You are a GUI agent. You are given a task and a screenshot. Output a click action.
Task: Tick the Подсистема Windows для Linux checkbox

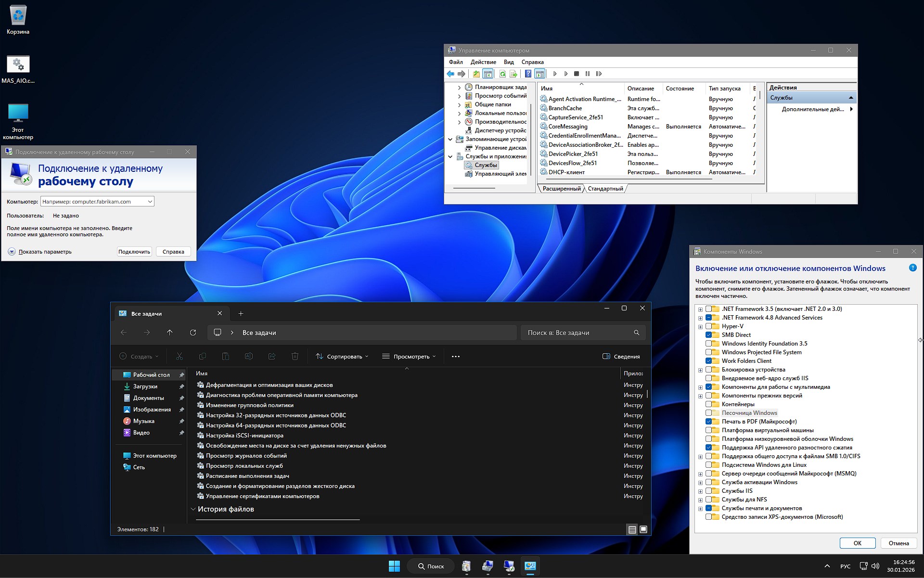coord(709,465)
